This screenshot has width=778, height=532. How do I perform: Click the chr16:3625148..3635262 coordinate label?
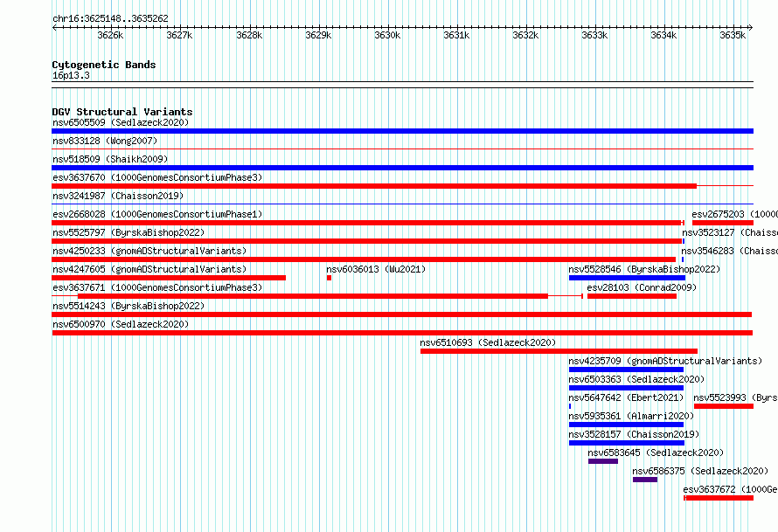pos(110,18)
